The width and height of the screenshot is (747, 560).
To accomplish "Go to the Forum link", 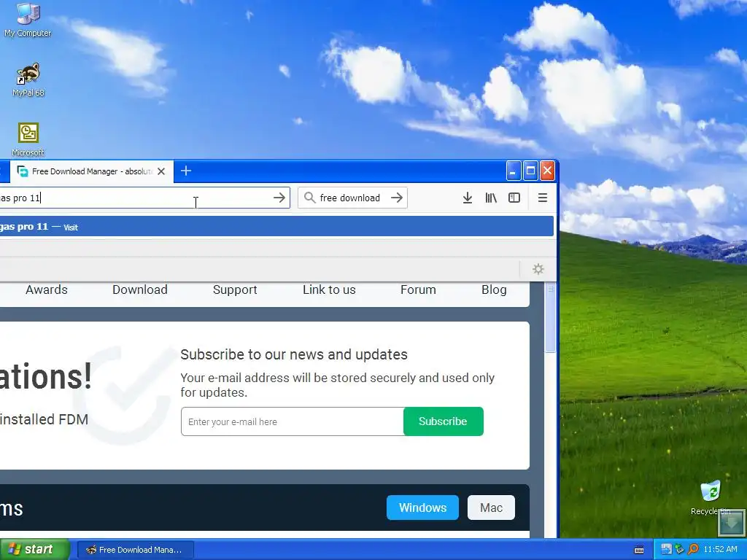I will [x=418, y=289].
